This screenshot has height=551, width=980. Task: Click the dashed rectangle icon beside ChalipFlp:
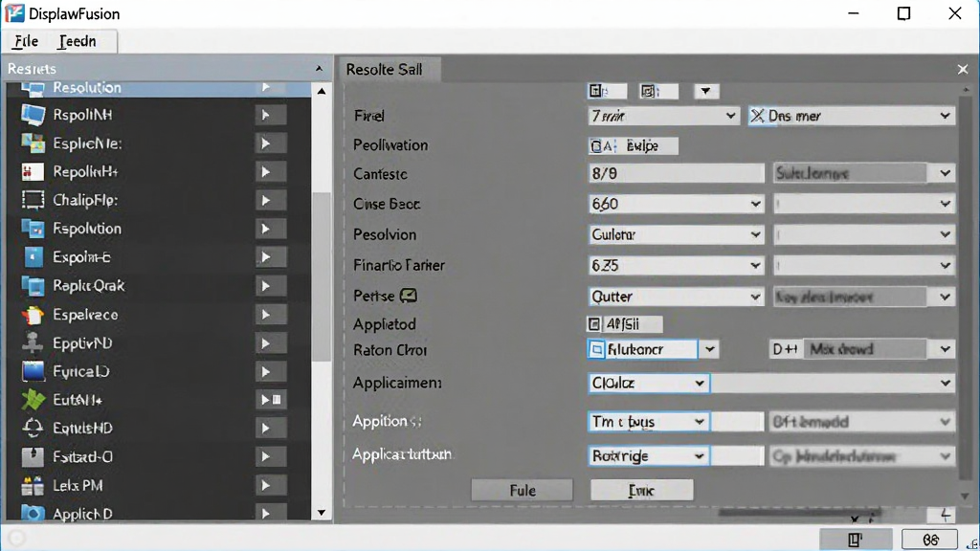click(33, 200)
